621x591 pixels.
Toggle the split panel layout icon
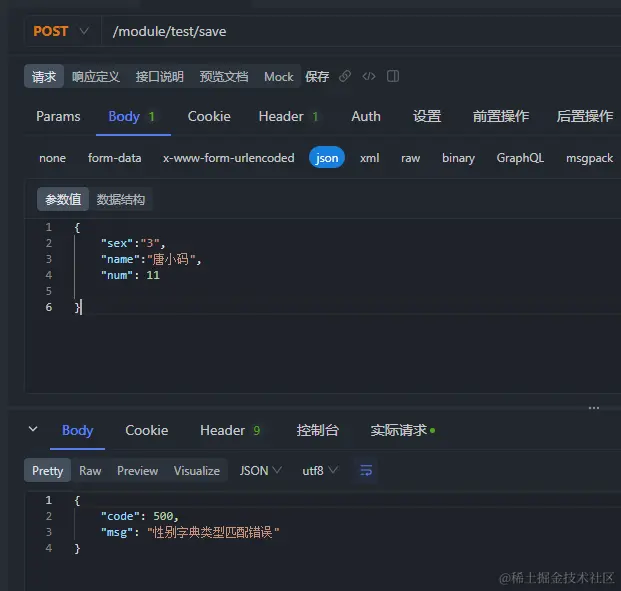pos(393,76)
